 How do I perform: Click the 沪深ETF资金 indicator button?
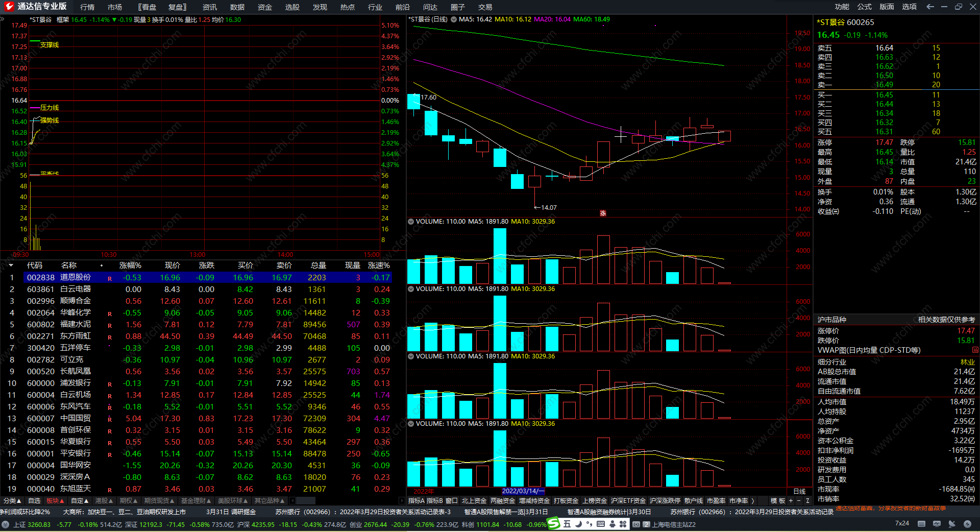628,501
